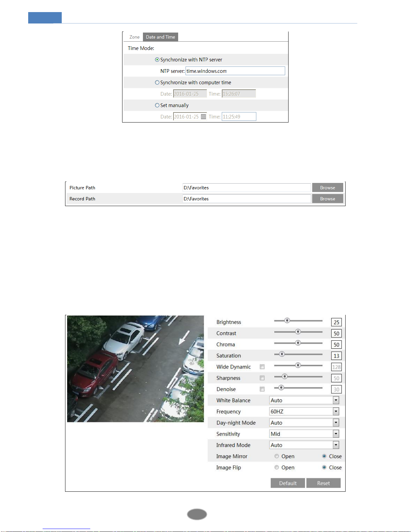Enable the Sharpness checkbox
Image resolution: width=411 pixels, height=532 pixels.
[x=262, y=378]
